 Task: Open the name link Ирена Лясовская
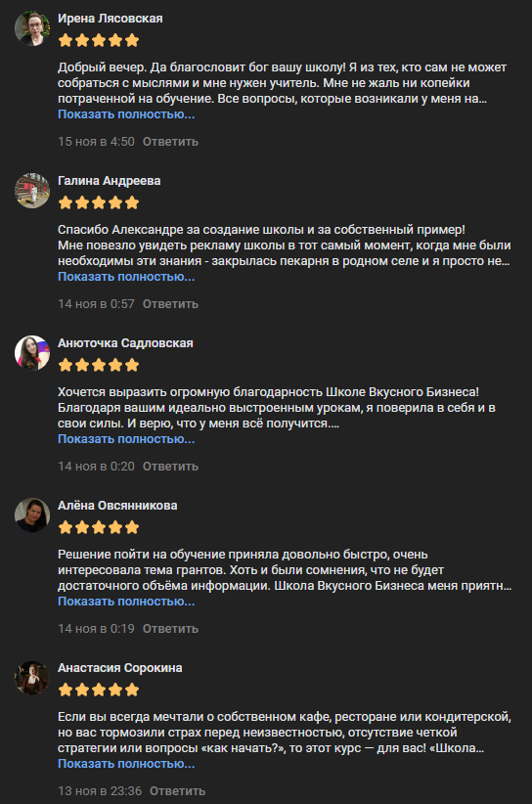pyautogui.click(x=111, y=19)
